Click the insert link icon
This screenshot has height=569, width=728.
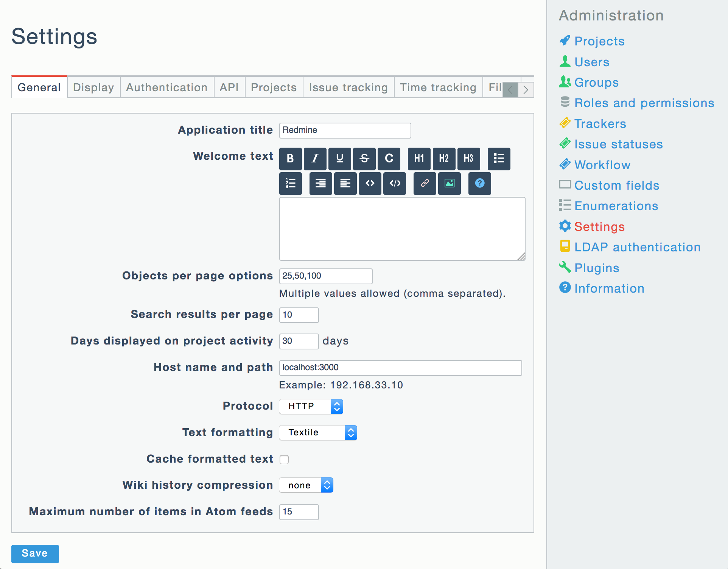(424, 183)
